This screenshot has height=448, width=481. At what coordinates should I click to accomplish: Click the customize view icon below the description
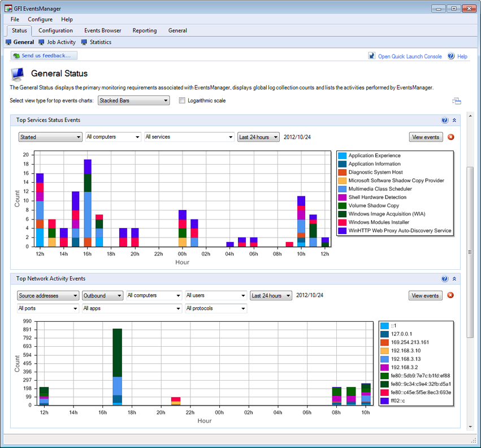(x=457, y=101)
